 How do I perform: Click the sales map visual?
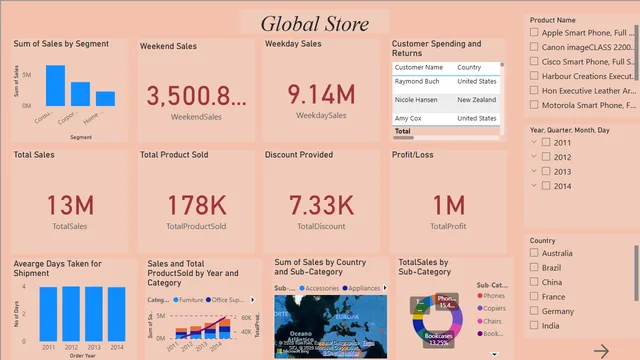pyautogui.click(x=331, y=327)
